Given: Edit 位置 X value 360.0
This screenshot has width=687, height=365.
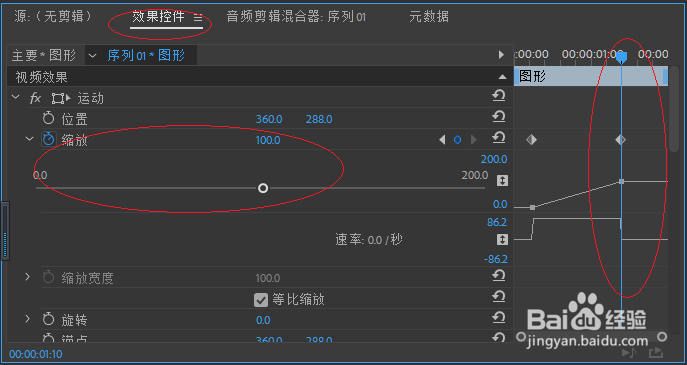Looking at the screenshot, I should pyautogui.click(x=269, y=119).
